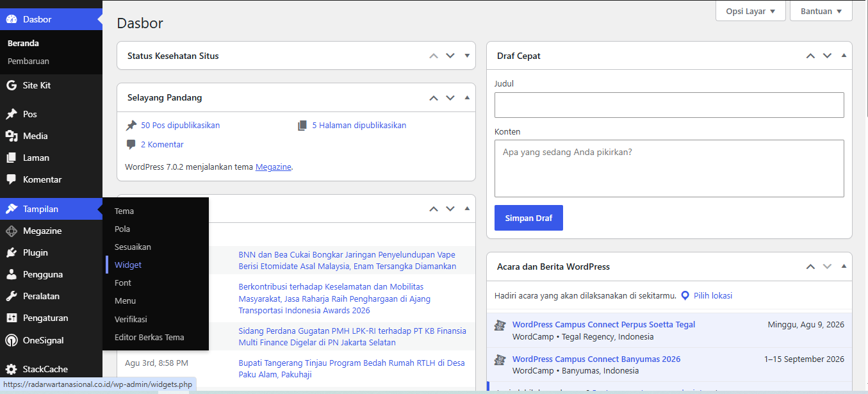Collapse Acara dan Berita WordPress panel
This screenshot has width=868, height=394.
[x=844, y=266]
